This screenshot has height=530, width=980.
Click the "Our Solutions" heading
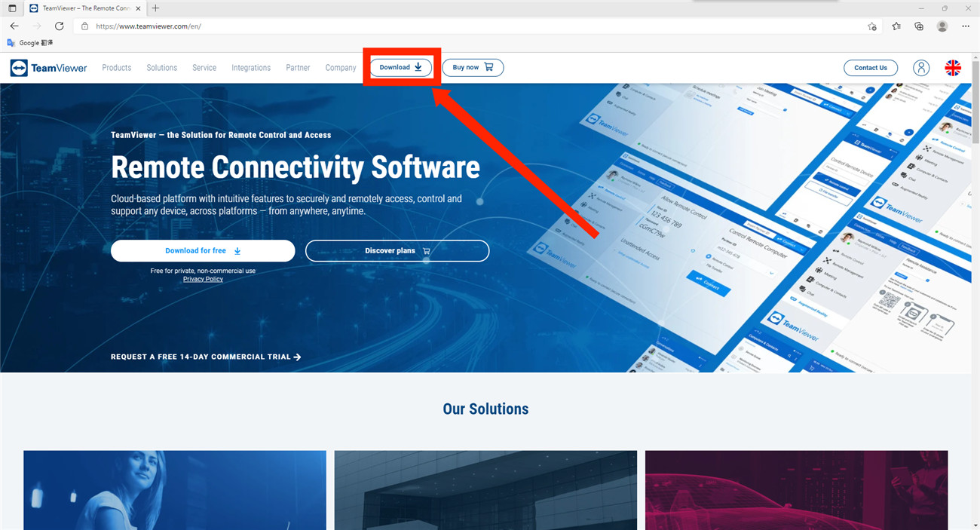485,409
